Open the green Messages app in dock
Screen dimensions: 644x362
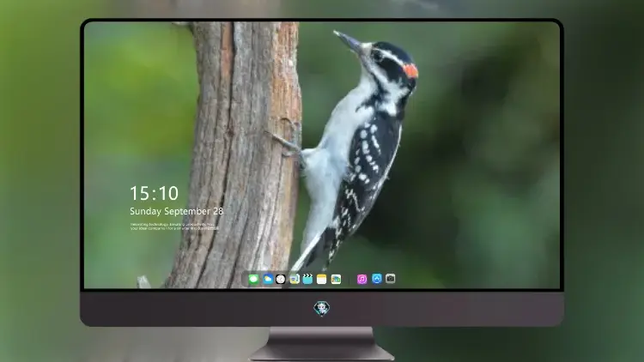[x=253, y=279]
